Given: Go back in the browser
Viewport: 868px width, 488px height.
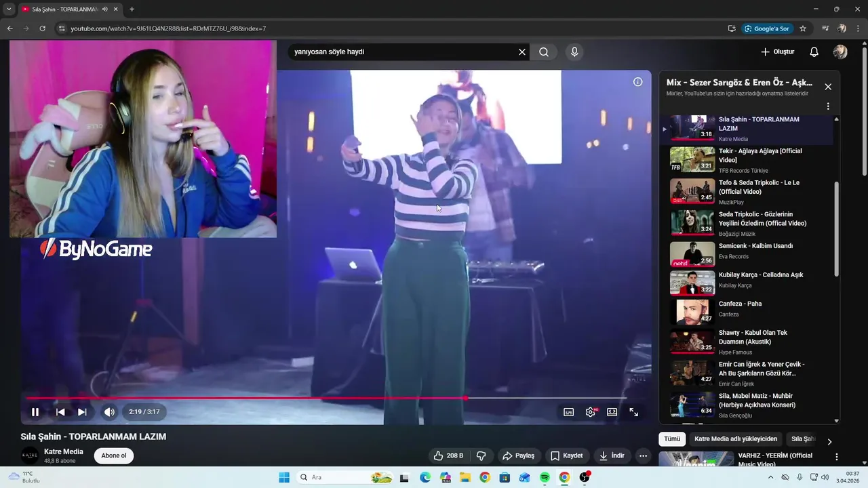Looking at the screenshot, I should (x=10, y=28).
